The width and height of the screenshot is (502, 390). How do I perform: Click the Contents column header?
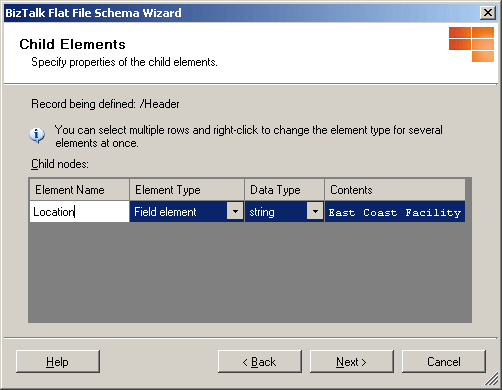point(395,190)
